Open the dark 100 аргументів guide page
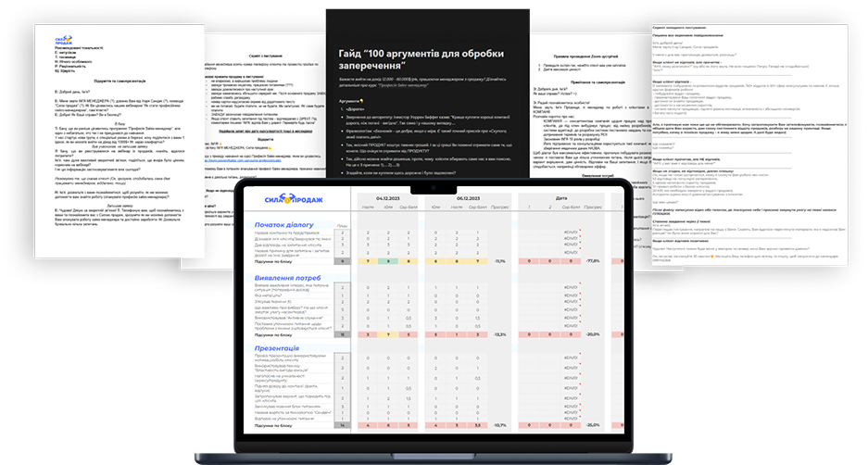This screenshot has height=465, width=868. tap(428, 93)
